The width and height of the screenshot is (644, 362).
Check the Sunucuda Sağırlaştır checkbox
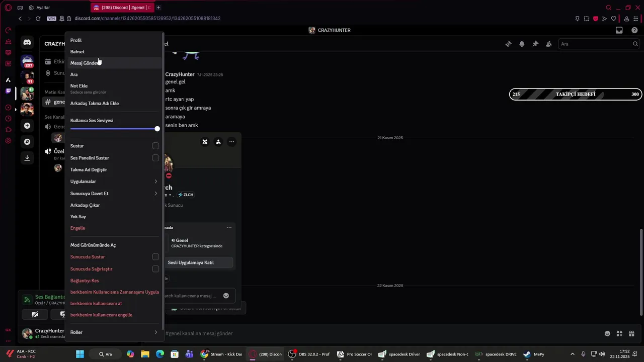point(155,269)
